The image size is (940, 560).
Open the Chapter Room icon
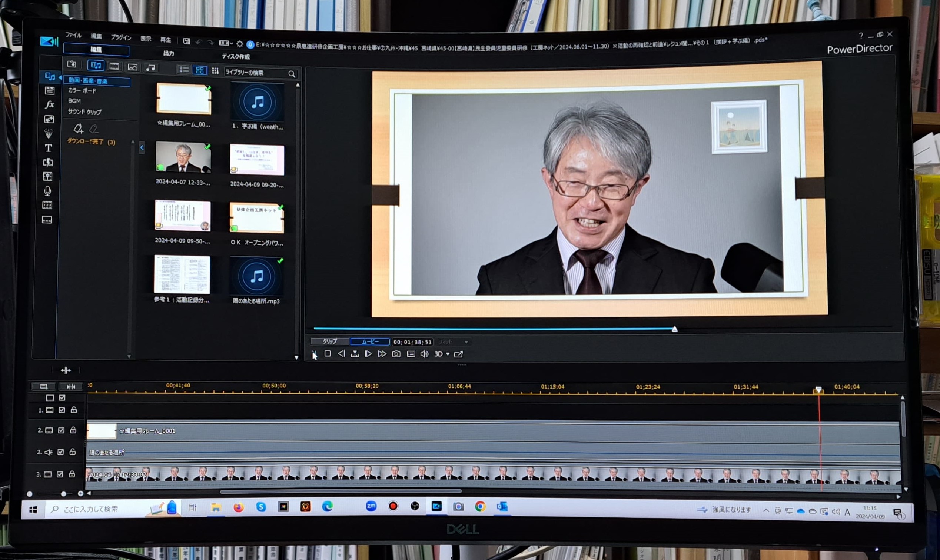pyautogui.click(x=47, y=205)
